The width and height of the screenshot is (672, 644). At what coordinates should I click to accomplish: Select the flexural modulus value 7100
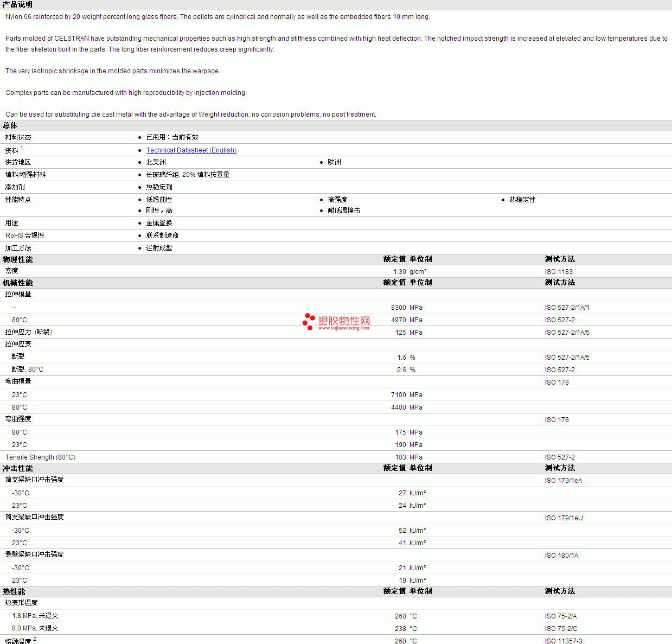tap(399, 395)
